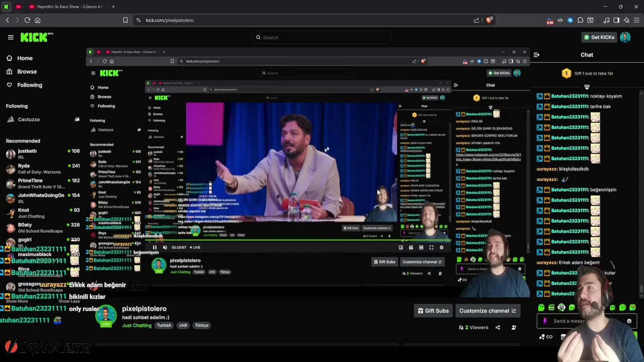Click the Gift 1 sub leaderboard banner

pyautogui.click(x=587, y=73)
